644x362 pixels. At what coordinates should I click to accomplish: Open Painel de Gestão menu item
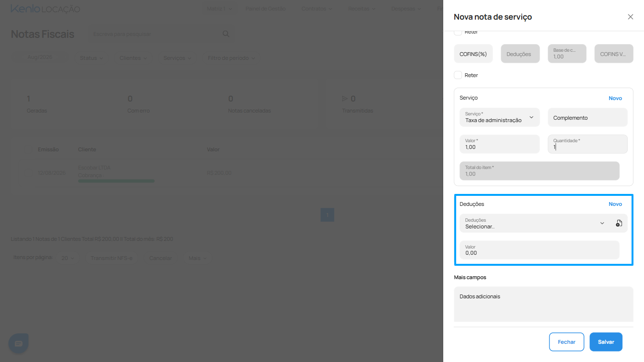265,9
